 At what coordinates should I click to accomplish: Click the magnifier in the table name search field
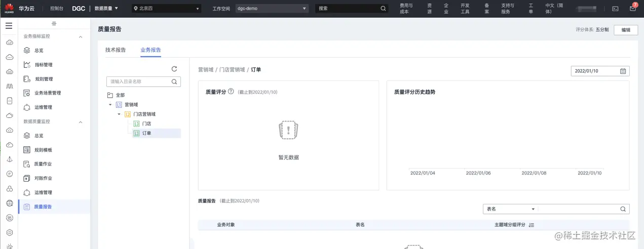(623, 209)
